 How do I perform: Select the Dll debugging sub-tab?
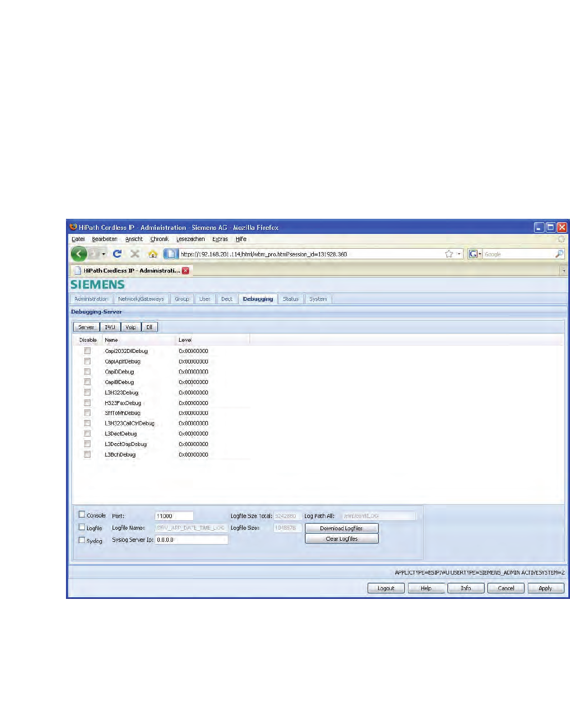(150, 327)
